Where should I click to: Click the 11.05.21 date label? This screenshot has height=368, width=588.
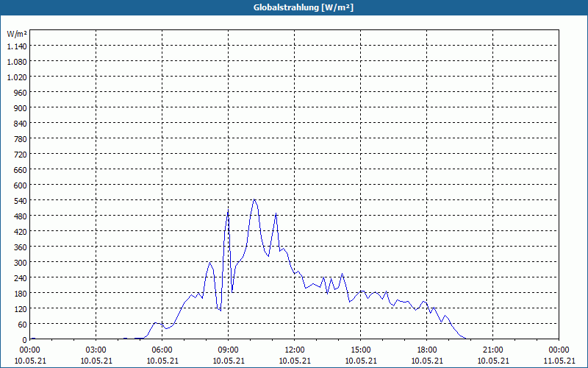pyautogui.click(x=559, y=361)
